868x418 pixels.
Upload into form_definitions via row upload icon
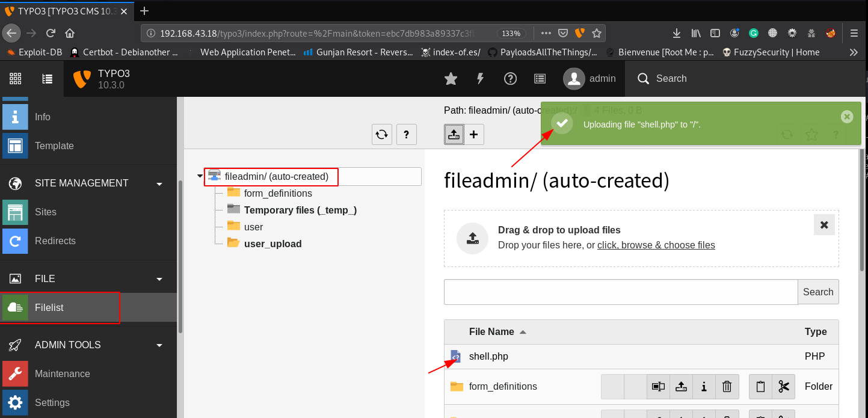[x=681, y=387]
